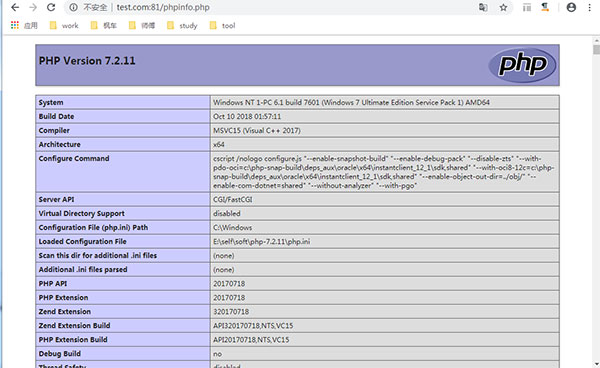Click the Configuration File (php.ini) Path label
This screenshot has width=600, height=368.
pos(93,228)
